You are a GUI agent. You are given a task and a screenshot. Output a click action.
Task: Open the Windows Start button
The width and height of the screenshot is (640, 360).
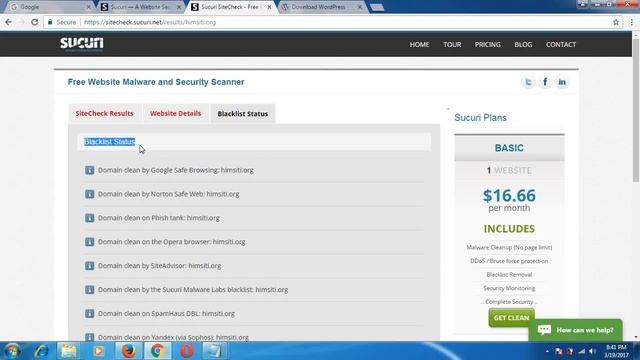point(12,351)
